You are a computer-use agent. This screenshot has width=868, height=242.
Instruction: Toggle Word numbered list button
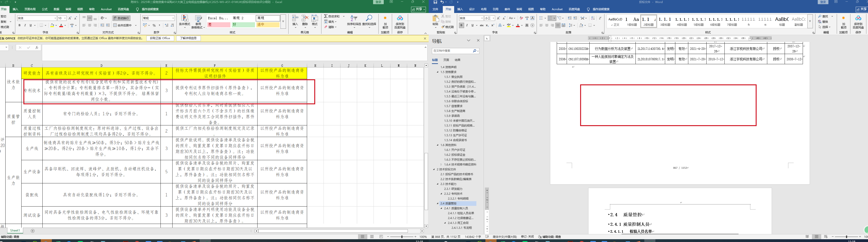tap(552, 18)
